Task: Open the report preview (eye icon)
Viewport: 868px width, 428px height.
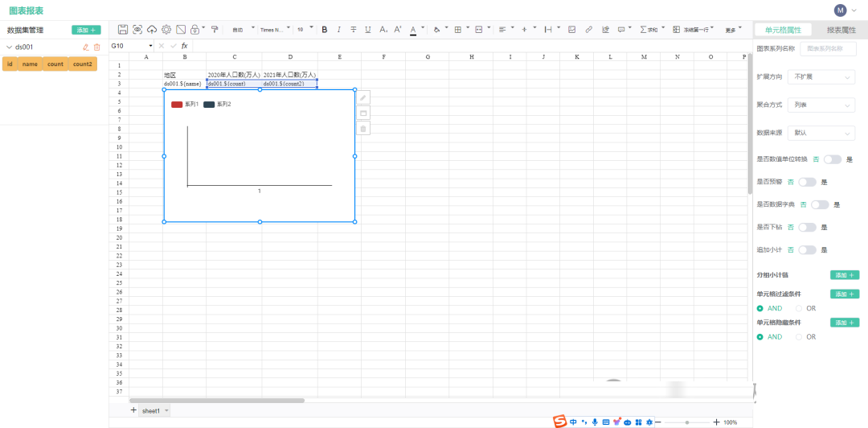Action: [x=137, y=29]
